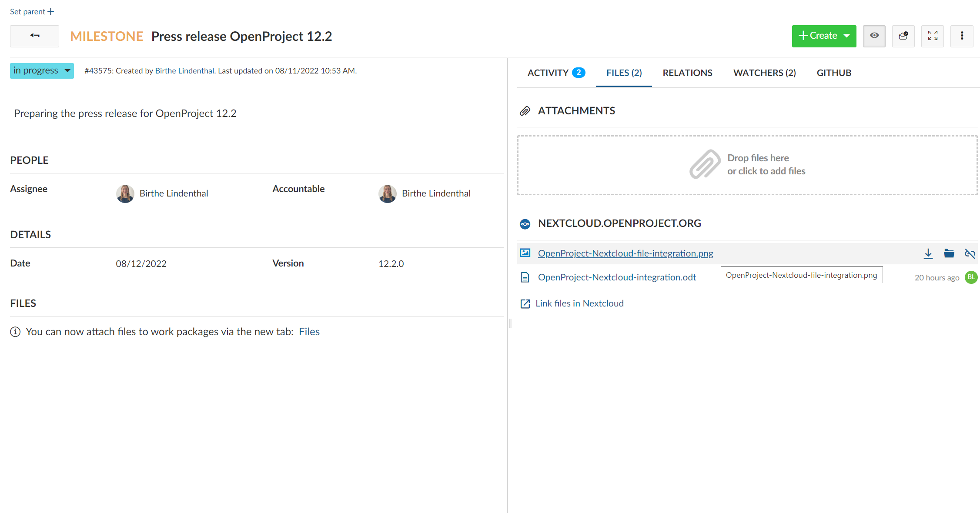Expand the green Create button dropdown arrow
980x513 pixels.
(x=847, y=36)
